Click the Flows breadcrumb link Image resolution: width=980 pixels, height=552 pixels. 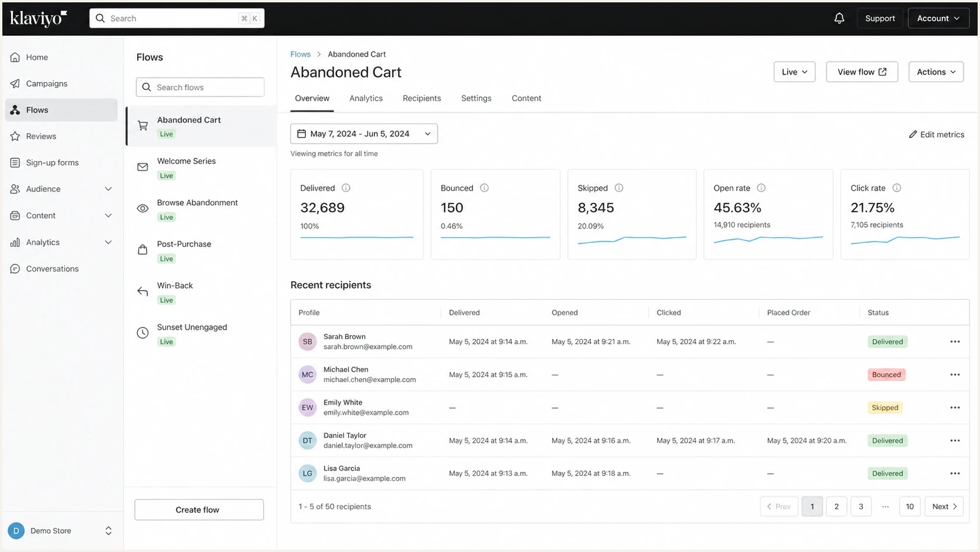click(x=300, y=54)
